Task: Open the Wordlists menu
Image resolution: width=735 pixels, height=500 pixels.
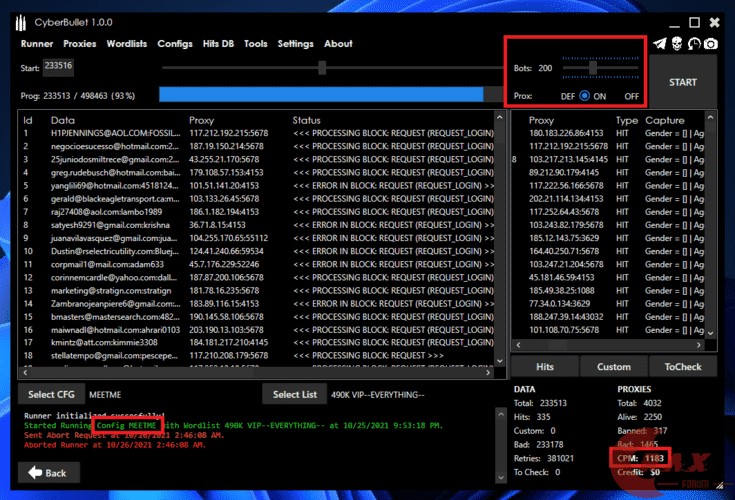Action: [x=127, y=44]
